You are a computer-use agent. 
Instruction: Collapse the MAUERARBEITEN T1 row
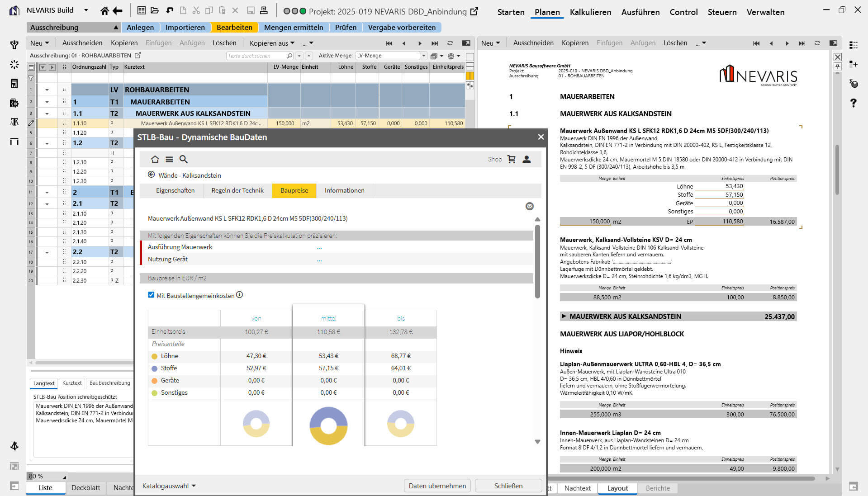tap(47, 102)
